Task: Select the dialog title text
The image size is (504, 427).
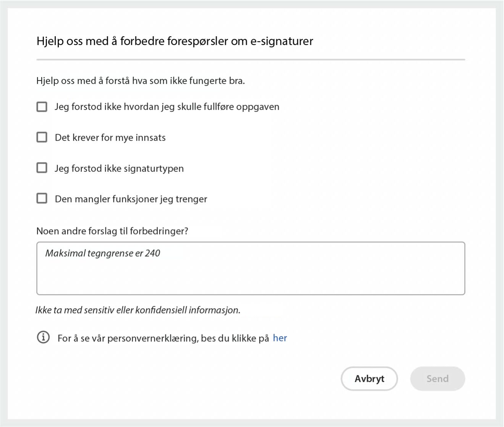Action: pos(174,41)
